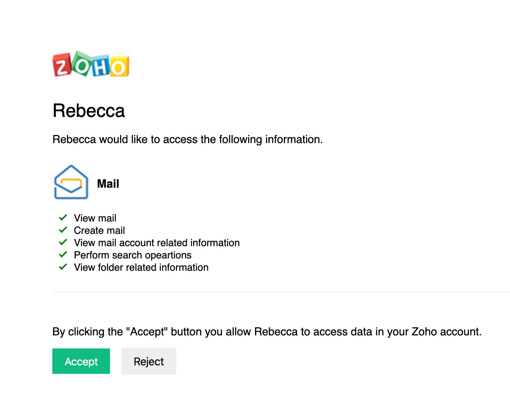Screen dimensions: 510x420
Task: Click the green checkmark beside View mail
Action: pyautogui.click(x=63, y=218)
